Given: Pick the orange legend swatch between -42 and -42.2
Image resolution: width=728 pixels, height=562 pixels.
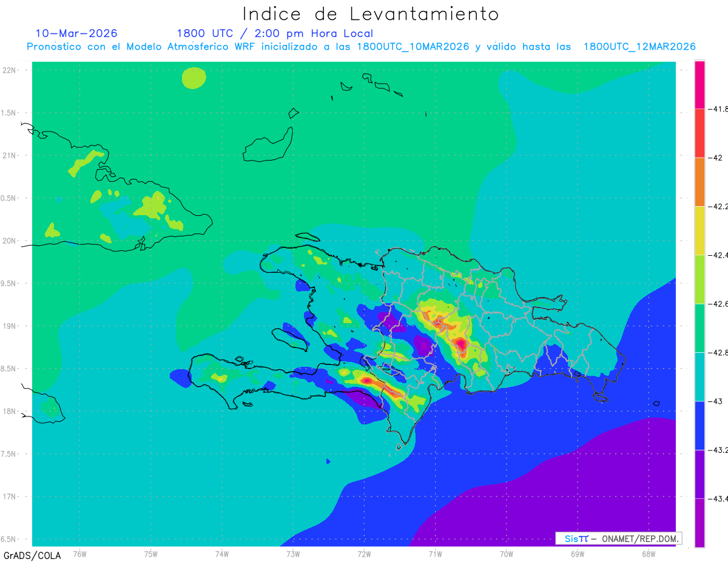Looking at the screenshot, I should pyautogui.click(x=699, y=182).
